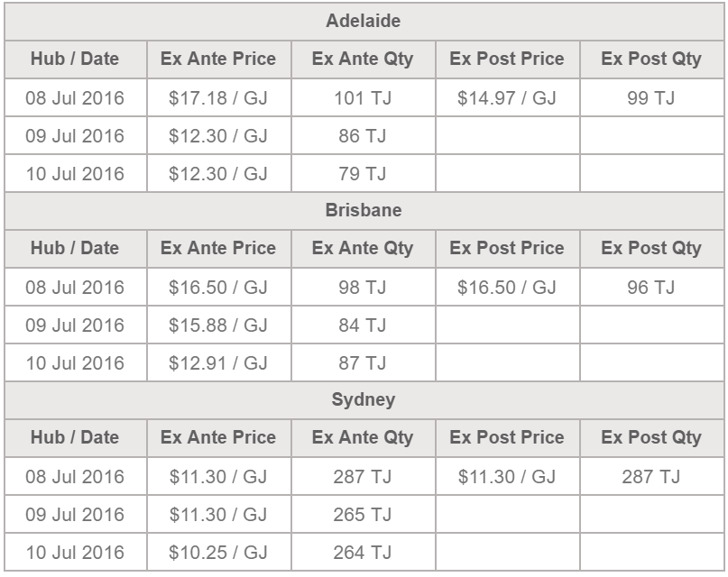Click the $17.18 / GJ price cell
728x577 pixels.
click(218, 98)
